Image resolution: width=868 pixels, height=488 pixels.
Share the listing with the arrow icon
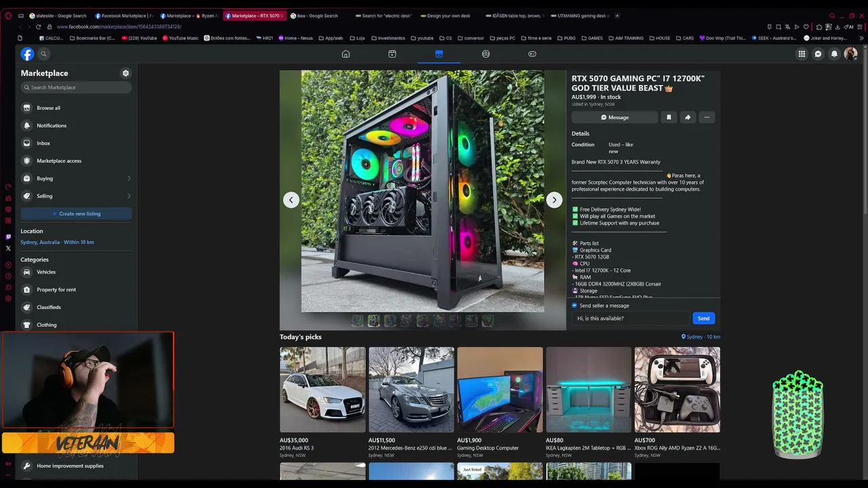[688, 117]
